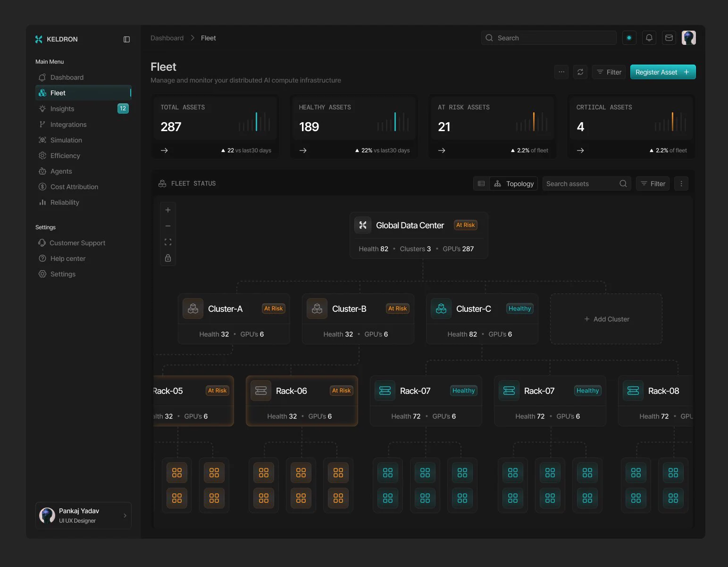The width and height of the screenshot is (728, 567).
Task: Click the Register Asset button
Action: coord(663,72)
